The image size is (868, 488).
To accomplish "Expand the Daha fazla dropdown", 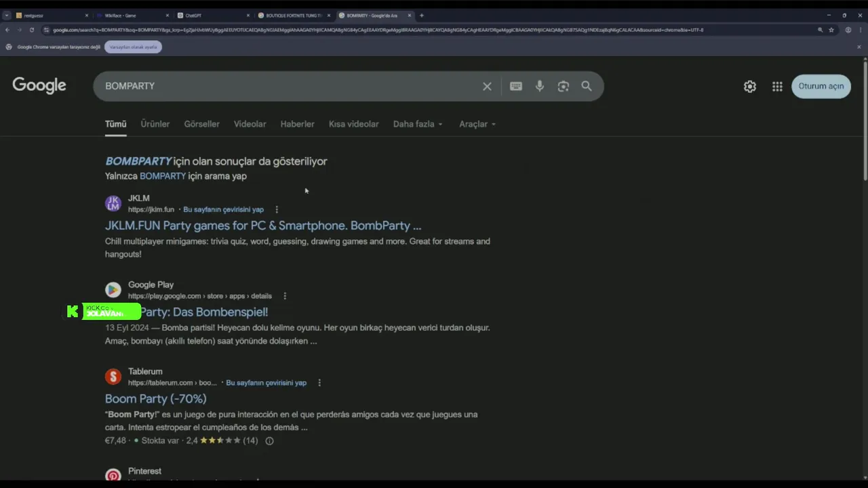I will point(418,124).
